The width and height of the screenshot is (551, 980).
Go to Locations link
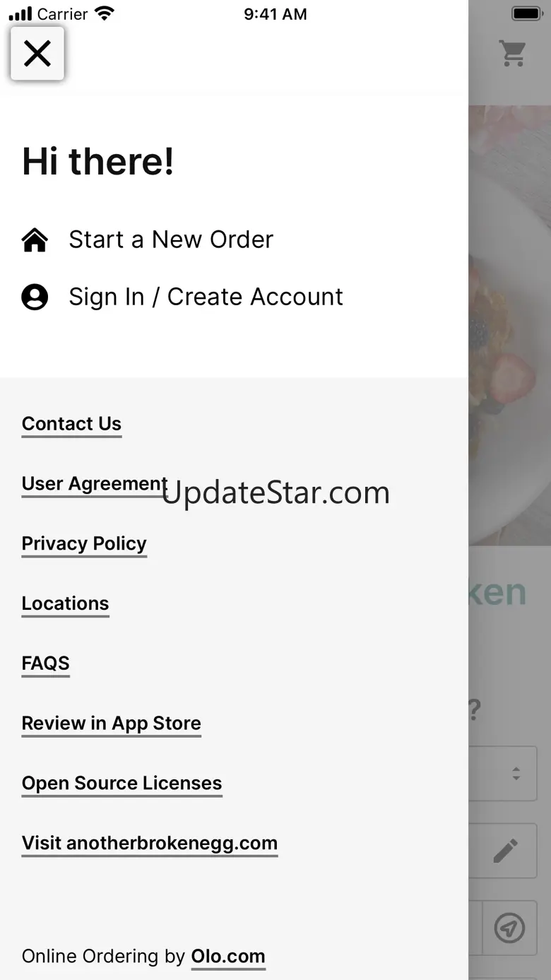(x=65, y=603)
